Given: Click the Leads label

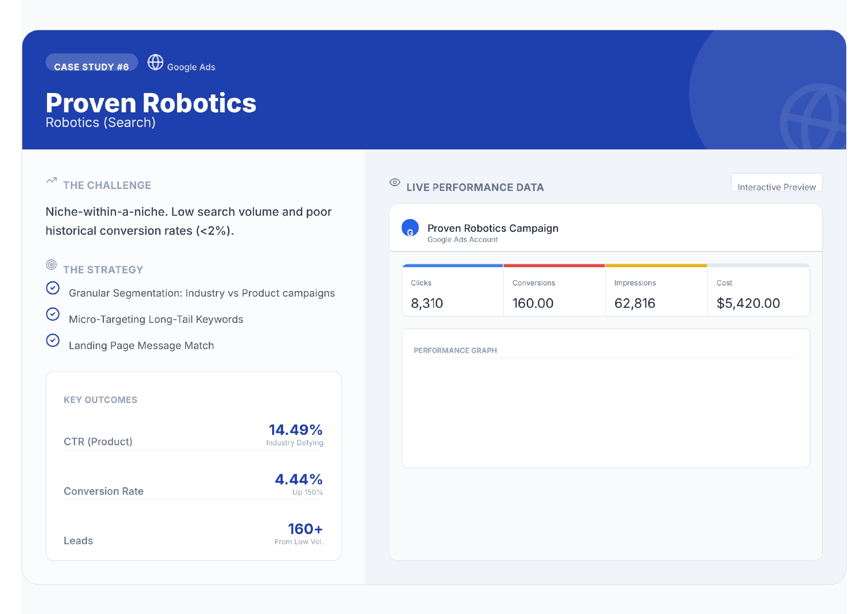Looking at the screenshot, I should click(78, 541).
